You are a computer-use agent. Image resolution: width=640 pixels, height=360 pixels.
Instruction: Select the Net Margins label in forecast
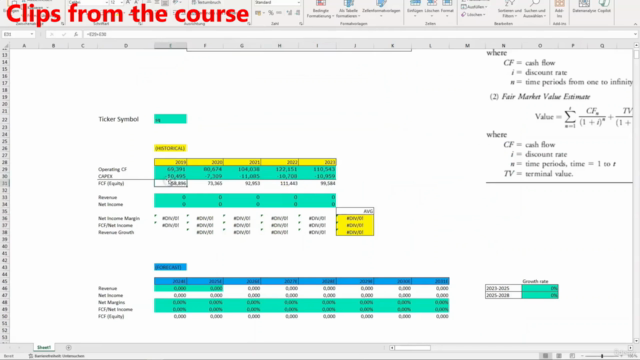tap(111, 302)
